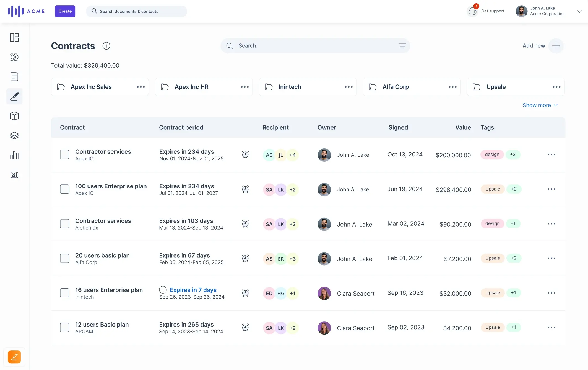Click search contracts input field

(x=315, y=46)
